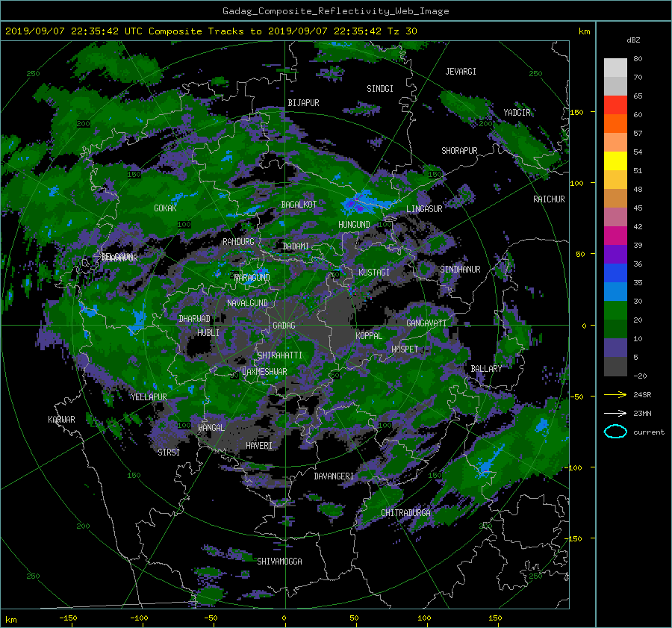Click the 'BIJAPUR' city label
The height and width of the screenshot is (628, 672).
(x=303, y=103)
